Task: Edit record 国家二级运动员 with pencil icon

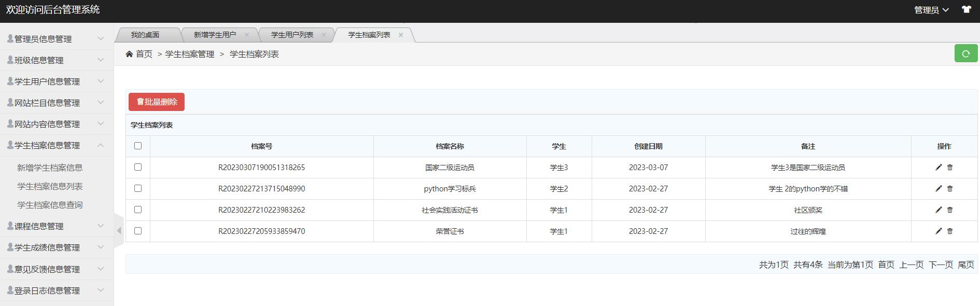Action: click(939, 168)
